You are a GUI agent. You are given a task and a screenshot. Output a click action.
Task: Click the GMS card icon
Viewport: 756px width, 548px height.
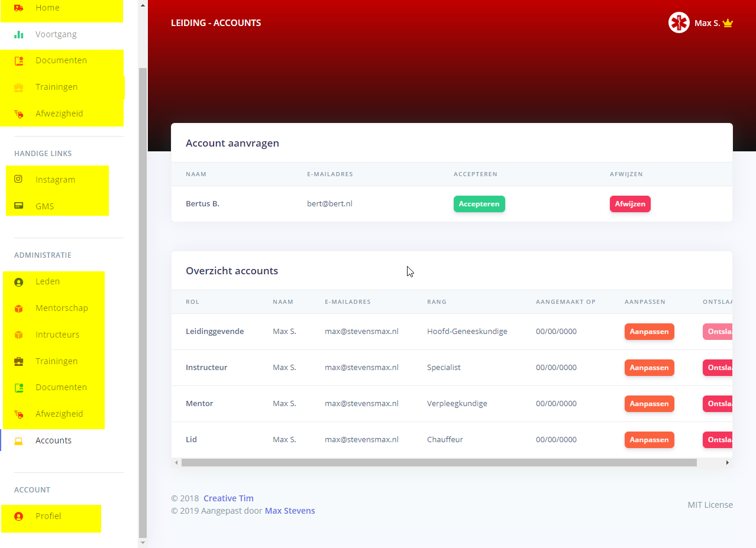[x=18, y=206]
